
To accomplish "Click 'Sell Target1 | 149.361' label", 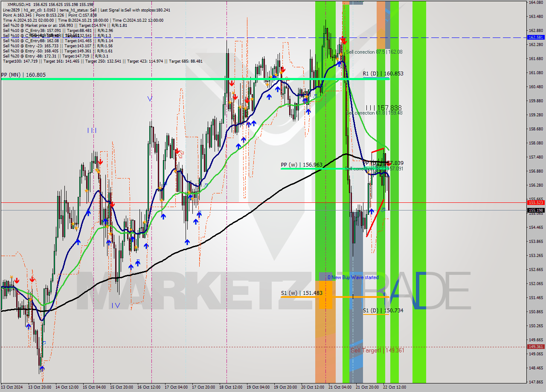I will tap(377, 350).
